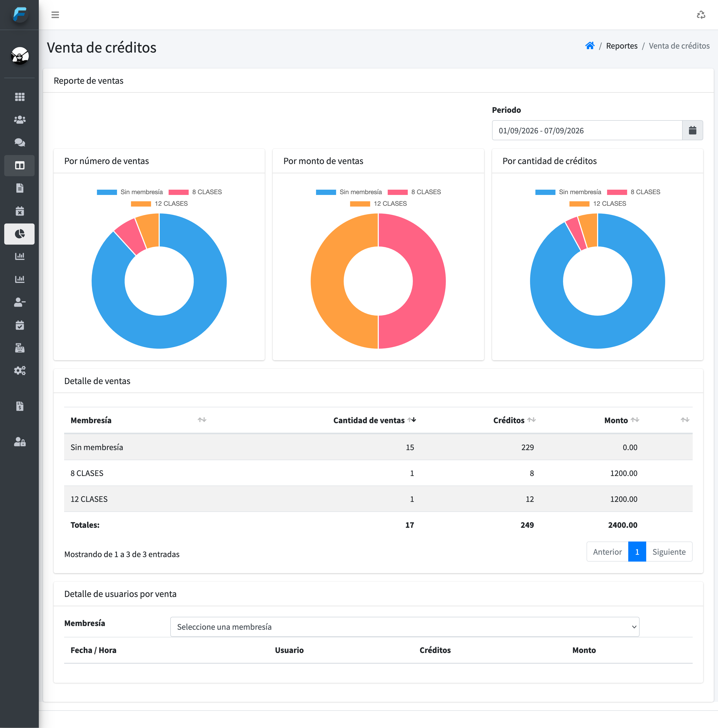
Task: Toggle 12 CLASES legend in monto de ventas chart
Action: click(x=378, y=203)
